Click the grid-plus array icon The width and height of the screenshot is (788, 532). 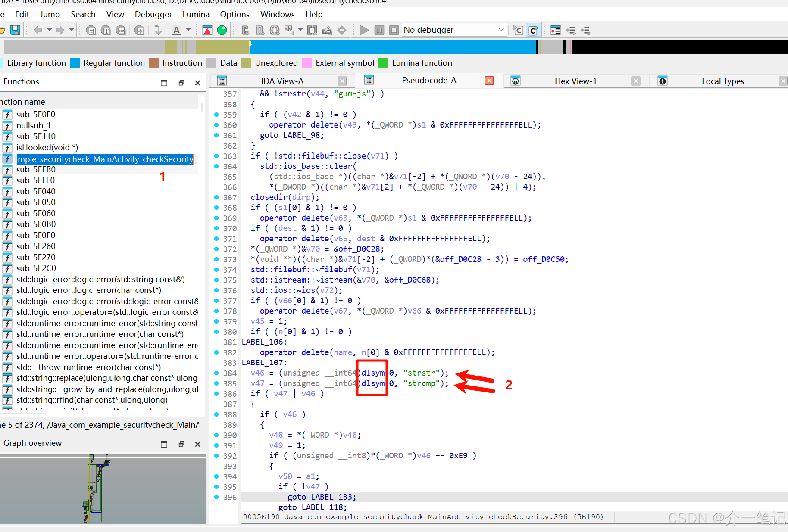289,30
